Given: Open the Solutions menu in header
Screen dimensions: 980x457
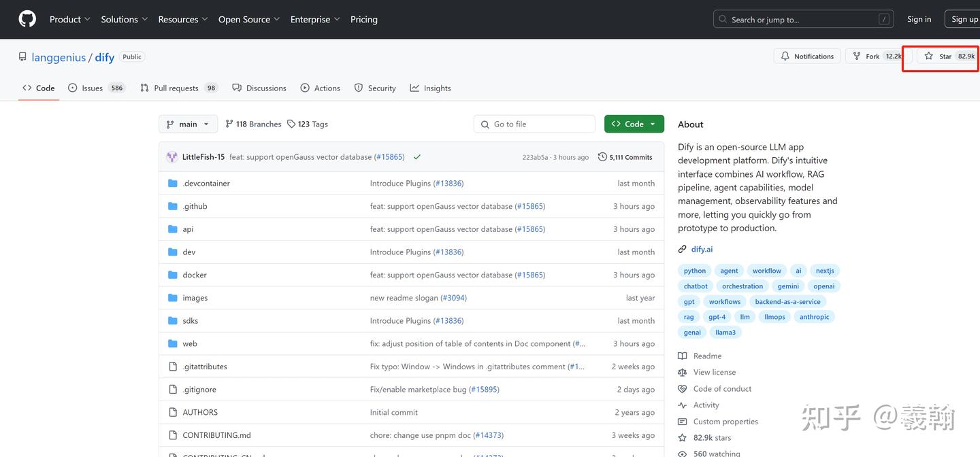Looking at the screenshot, I should [124, 20].
